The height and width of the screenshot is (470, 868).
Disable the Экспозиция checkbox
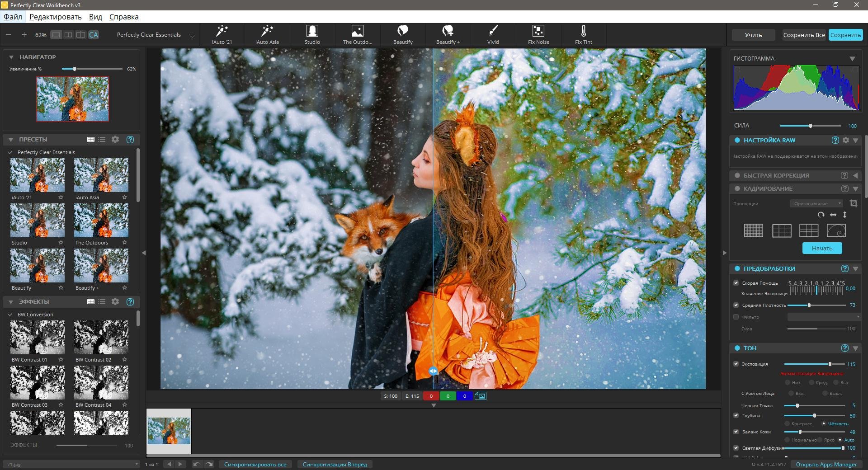tap(736, 364)
